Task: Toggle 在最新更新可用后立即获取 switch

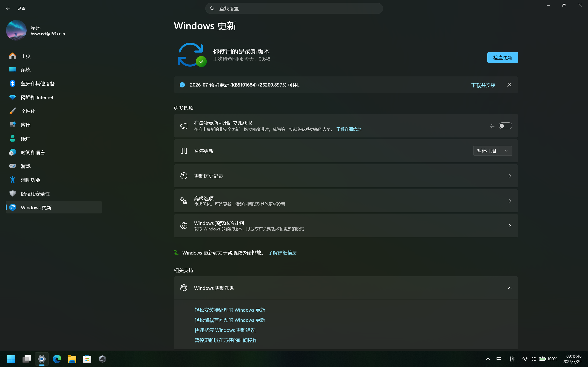Action: tap(505, 126)
